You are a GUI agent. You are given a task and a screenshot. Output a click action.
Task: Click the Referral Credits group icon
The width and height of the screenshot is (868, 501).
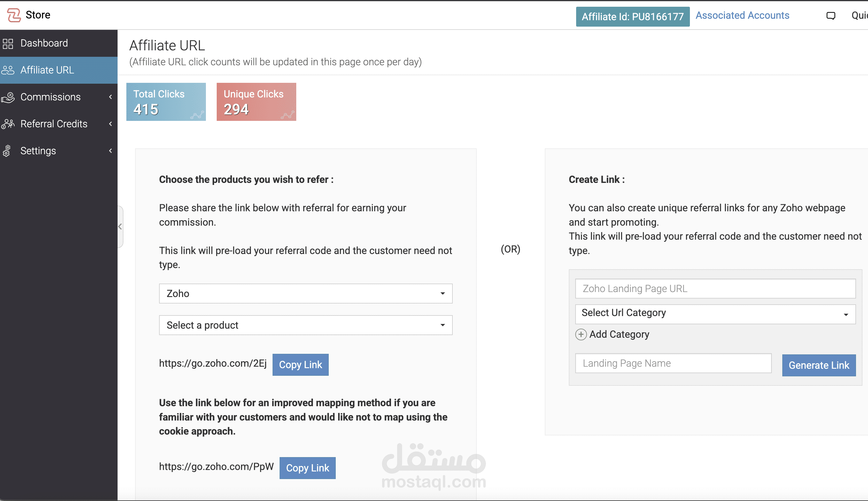[x=8, y=124]
